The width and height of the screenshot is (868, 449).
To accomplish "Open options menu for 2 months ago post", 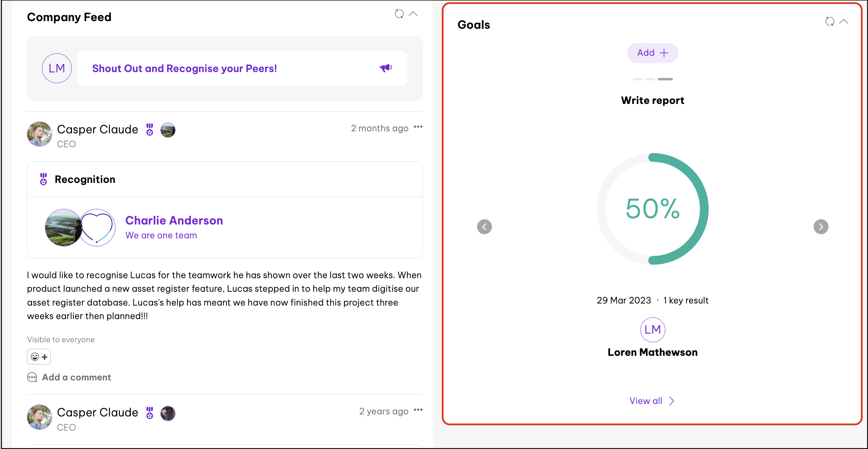I will 418,127.
